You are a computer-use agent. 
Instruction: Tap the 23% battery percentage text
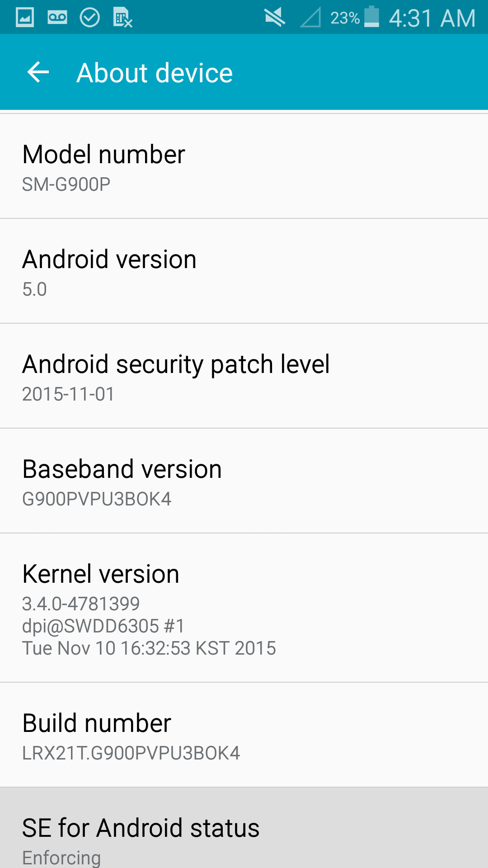tap(345, 18)
